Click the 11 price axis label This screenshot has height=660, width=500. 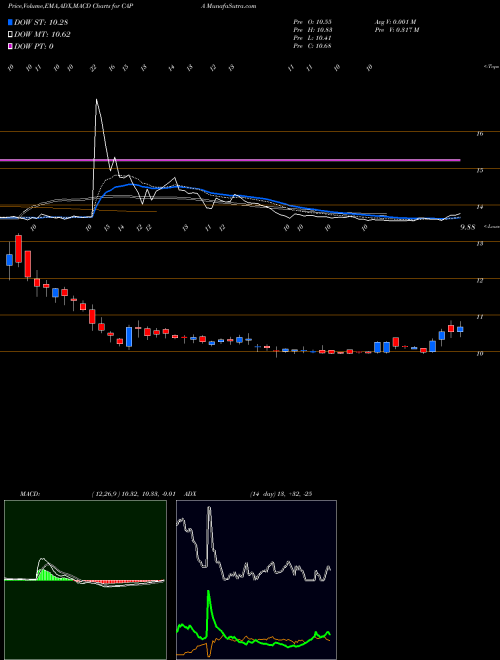click(479, 317)
